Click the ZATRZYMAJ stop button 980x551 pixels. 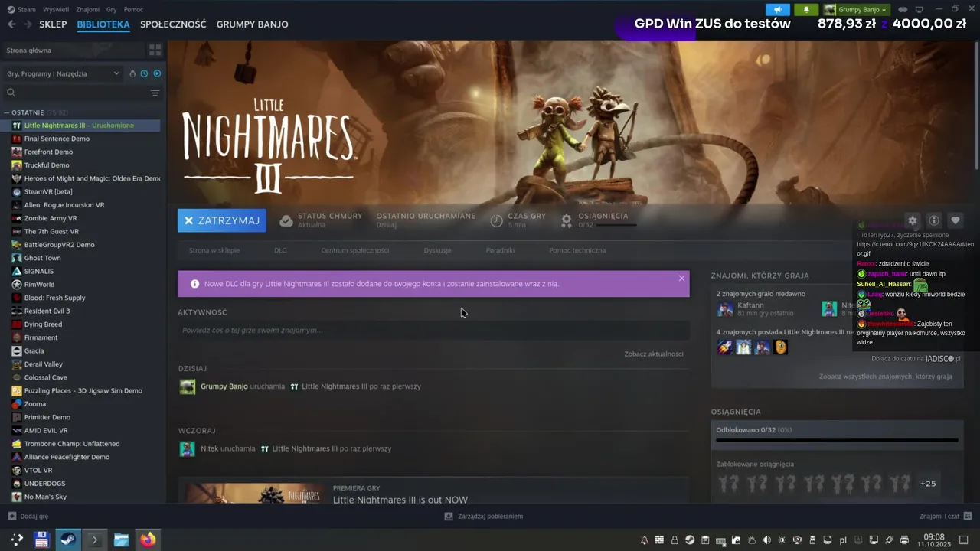[x=222, y=220]
